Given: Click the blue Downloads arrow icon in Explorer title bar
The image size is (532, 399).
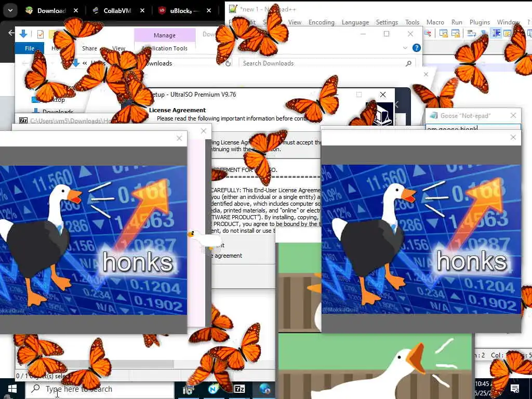Looking at the screenshot, I should point(23,34).
